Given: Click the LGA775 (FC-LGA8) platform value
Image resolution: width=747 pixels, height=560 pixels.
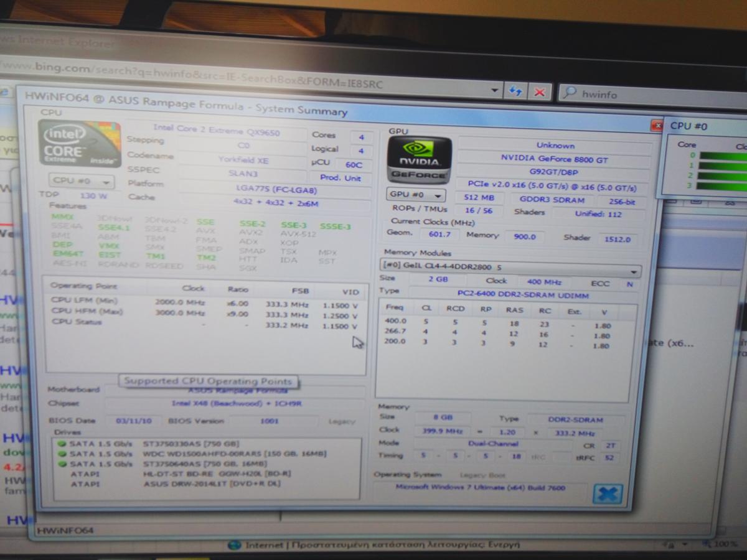Looking at the screenshot, I should click(275, 189).
